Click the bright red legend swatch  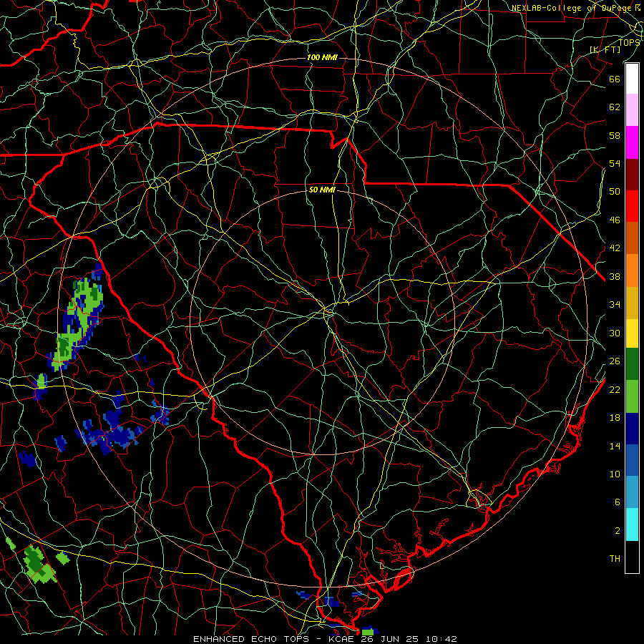point(632,206)
